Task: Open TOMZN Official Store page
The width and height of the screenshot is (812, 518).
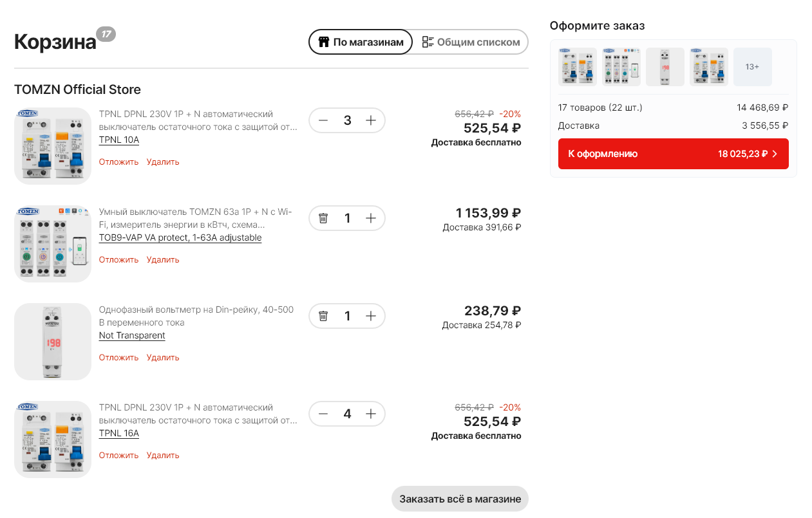Action: coord(77,89)
